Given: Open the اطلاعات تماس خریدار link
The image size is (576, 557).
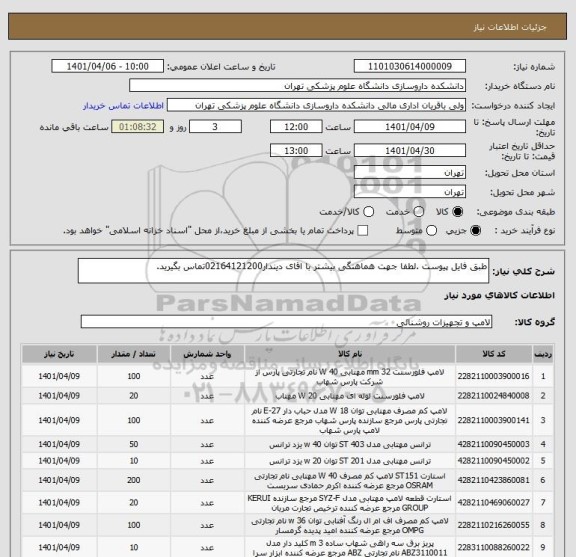Looking at the screenshot, I should [123, 106].
